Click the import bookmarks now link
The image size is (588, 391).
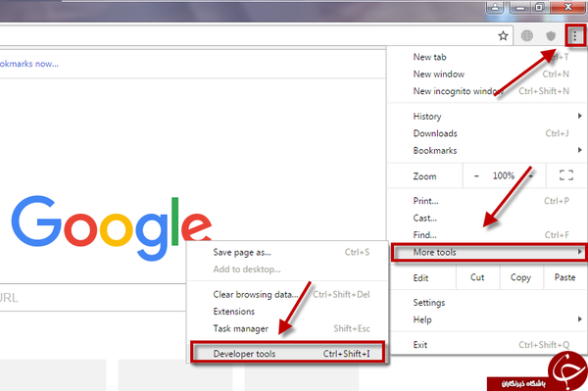point(29,64)
